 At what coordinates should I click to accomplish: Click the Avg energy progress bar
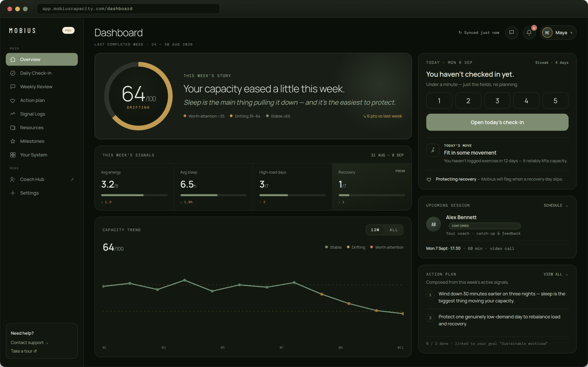click(x=134, y=195)
